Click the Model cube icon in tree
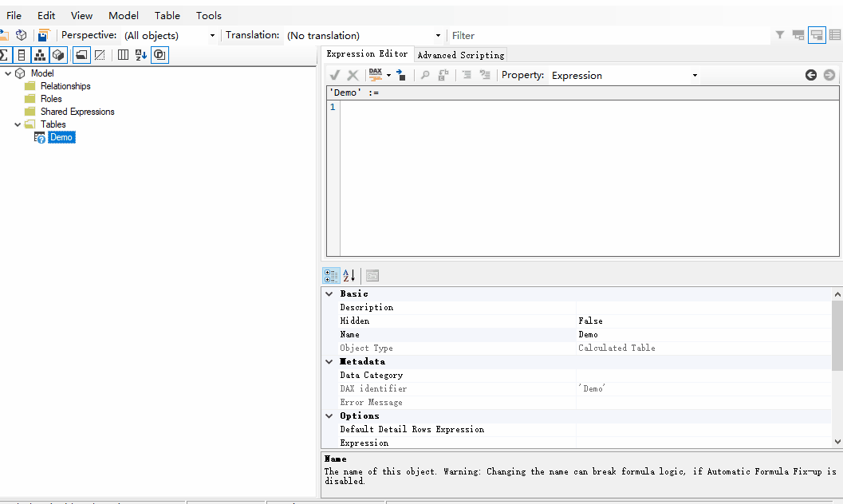The width and height of the screenshot is (843, 504). (21, 73)
